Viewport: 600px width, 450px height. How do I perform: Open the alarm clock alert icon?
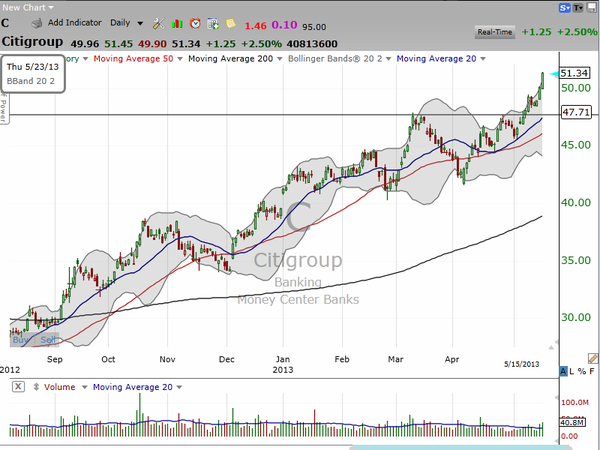pyautogui.click(x=195, y=24)
